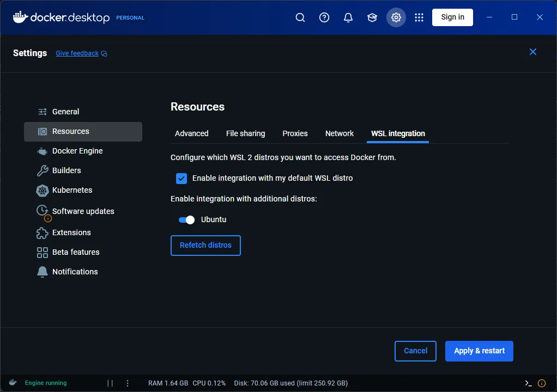
Task: Open the Network tab
Action: (x=339, y=134)
